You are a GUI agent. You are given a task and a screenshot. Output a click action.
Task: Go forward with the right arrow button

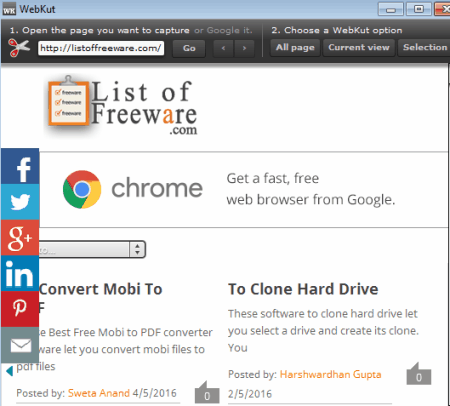pyautogui.click(x=244, y=48)
